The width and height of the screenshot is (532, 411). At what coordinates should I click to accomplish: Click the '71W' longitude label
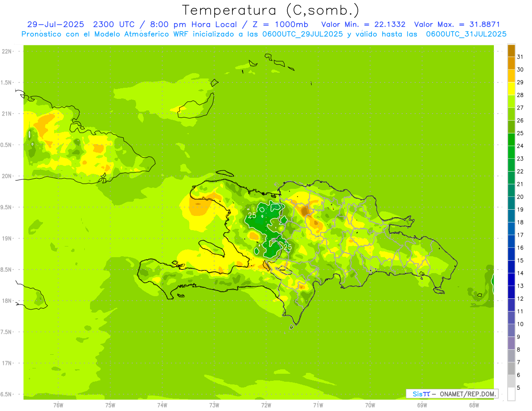click(318, 405)
